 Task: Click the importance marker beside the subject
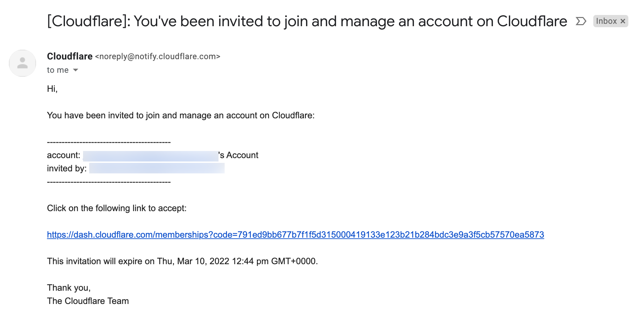pyautogui.click(x=581, y=21)
